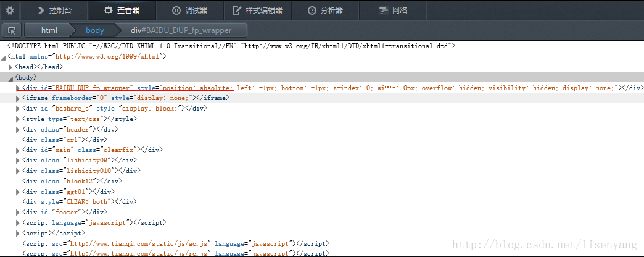Switch to the 查看器 tab
Image resolution: width=644 pixels, height=257 pixels.
tap(122, 11)
